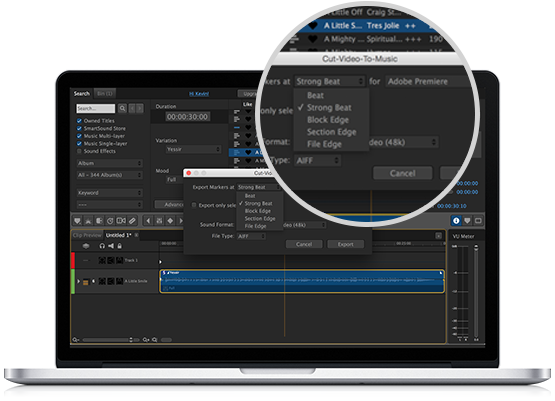Click the blue info icon above VU Meter

tap(456, 221)
